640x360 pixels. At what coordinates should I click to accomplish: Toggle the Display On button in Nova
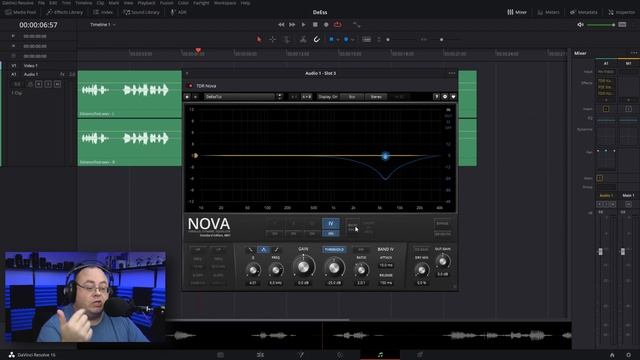click(328, 97)
